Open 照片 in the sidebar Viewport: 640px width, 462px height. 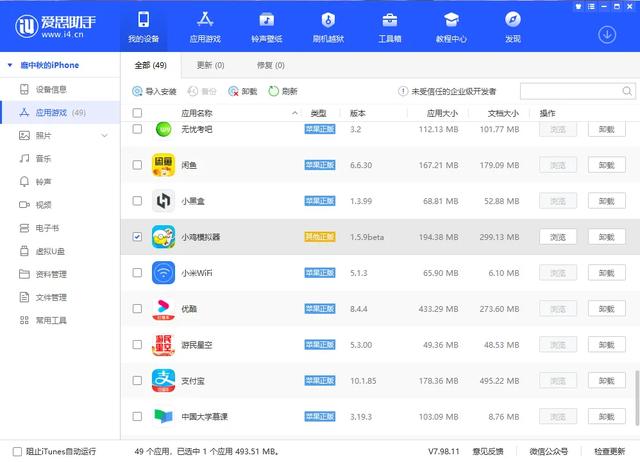pyautogui.click(x=60, y=135)
